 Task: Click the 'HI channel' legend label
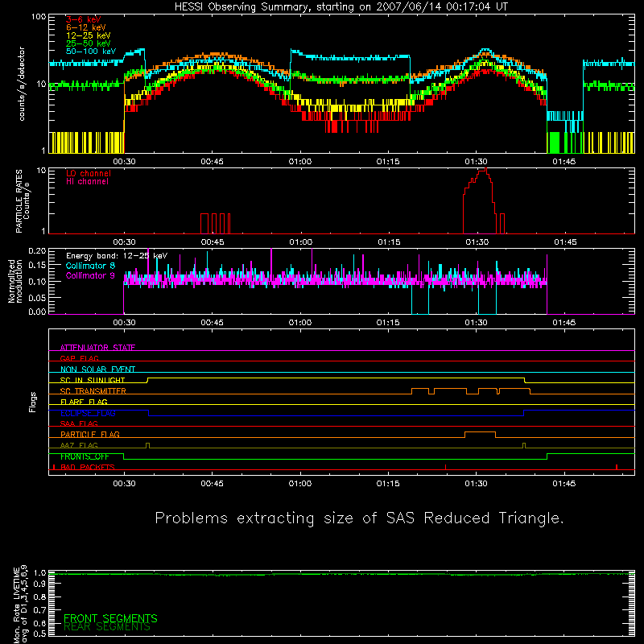[87, 182]
